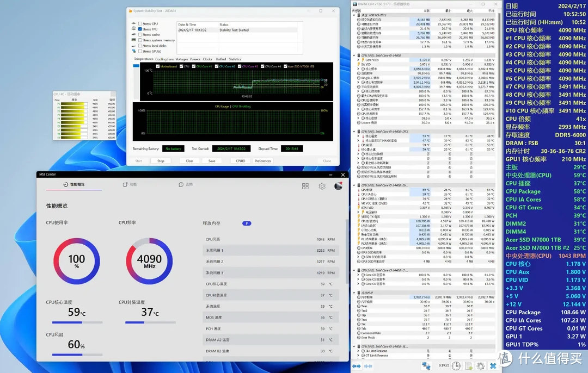Click Ring/LLC frequency sensor clock icon
588x373 pixels.
point(358,78)
